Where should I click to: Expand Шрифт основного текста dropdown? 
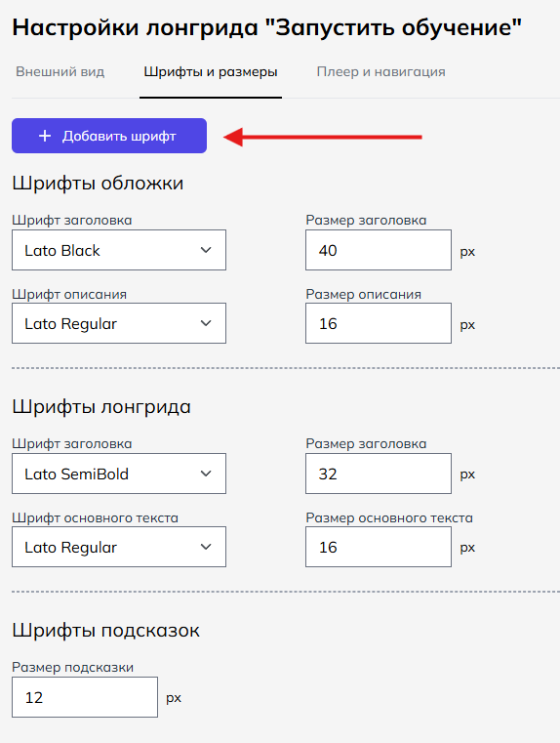click(x=119, y=547)
